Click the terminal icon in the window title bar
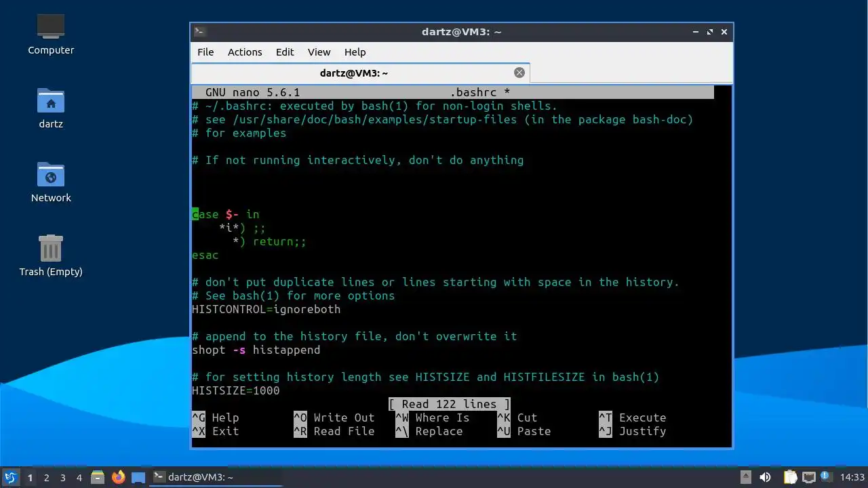The width and height of the screenshot is (868, 488). tap(199, 31)
